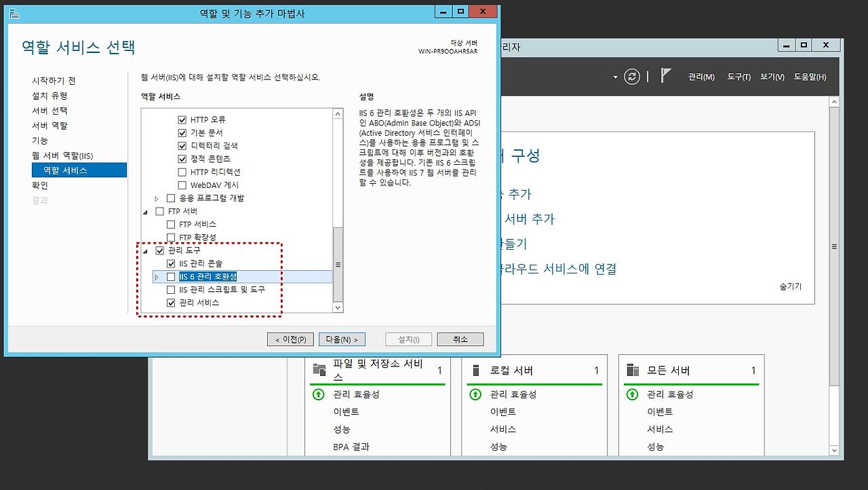The image size is (868, 490).
Task: Expand the IIS 6 관리 호환성 node
Action: pos(157,277)
